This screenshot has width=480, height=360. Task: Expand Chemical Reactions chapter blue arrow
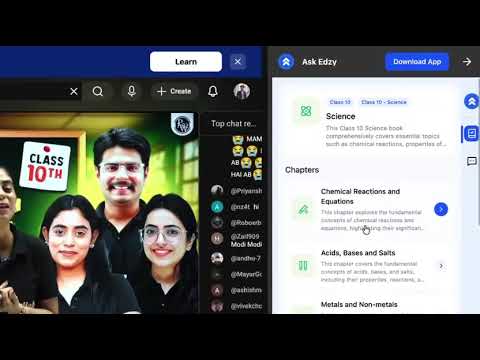pyautogui.click(x=441, y=209)
